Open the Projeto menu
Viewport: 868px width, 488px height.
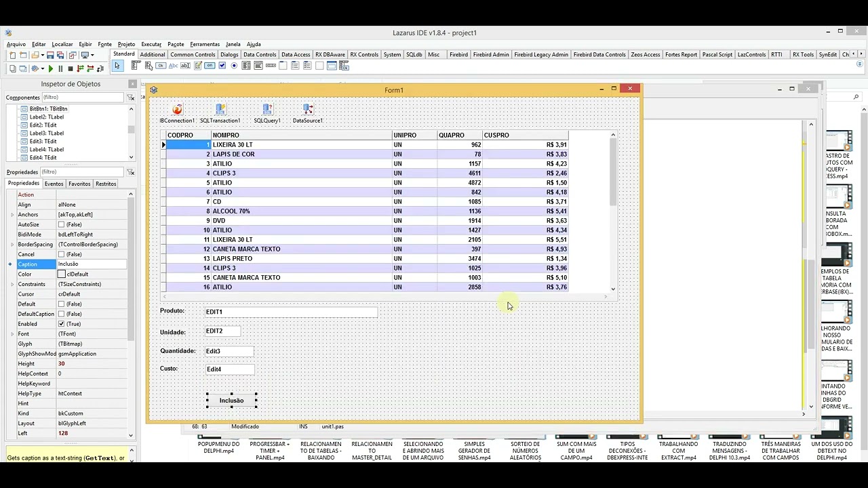click(126, 44)
